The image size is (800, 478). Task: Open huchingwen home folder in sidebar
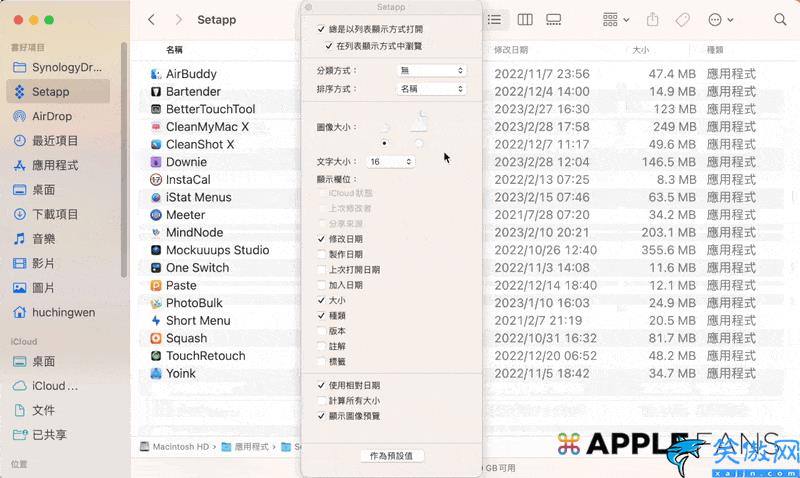coord(58,312)
